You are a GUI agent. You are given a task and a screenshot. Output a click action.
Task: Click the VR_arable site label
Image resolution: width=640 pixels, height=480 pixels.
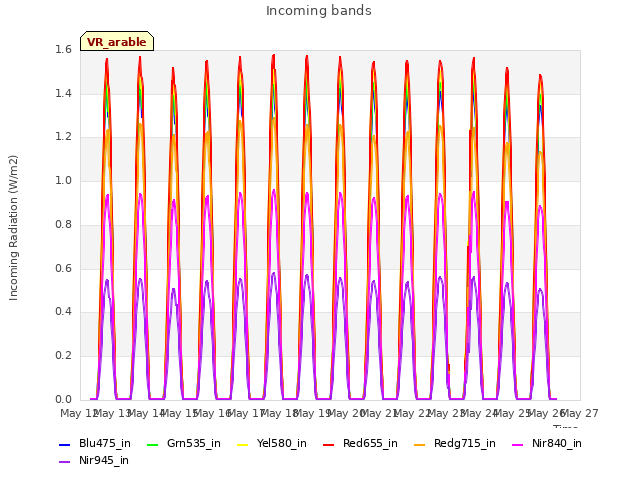(x=117, y=42)
